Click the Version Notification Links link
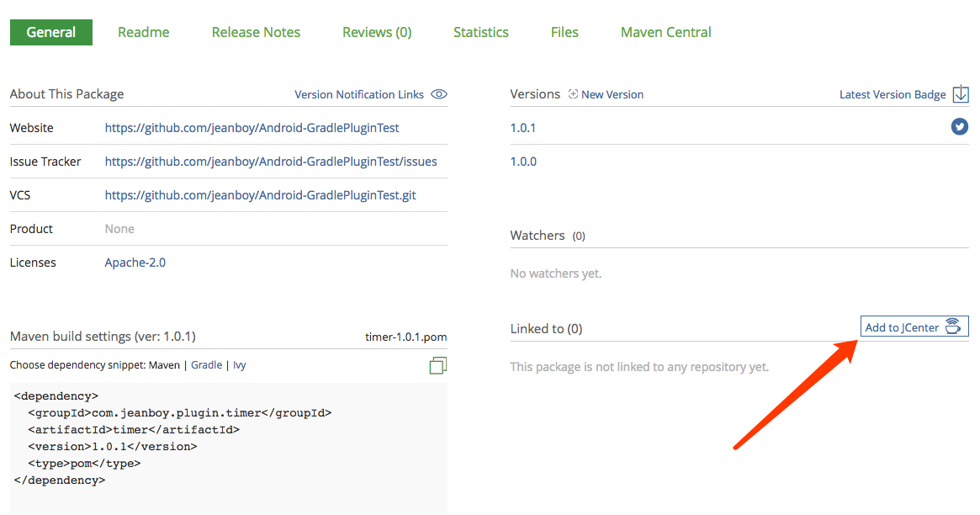Image resolution: width=980 pixels, height=515 pixels. pos(359,94)
